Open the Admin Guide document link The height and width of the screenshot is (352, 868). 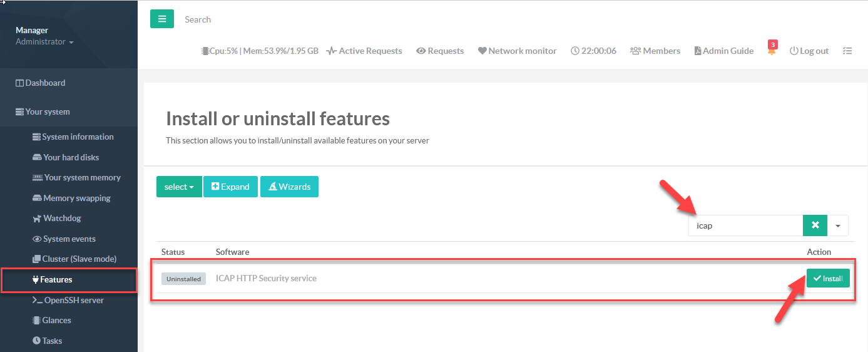click(723, 51)
